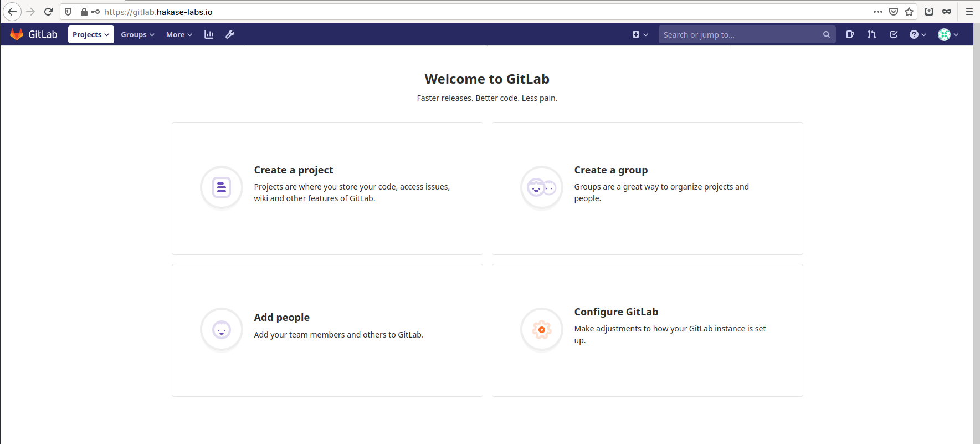Open the Firefox hamburger menu
This screenshot has width=980, height=444.
969,12
